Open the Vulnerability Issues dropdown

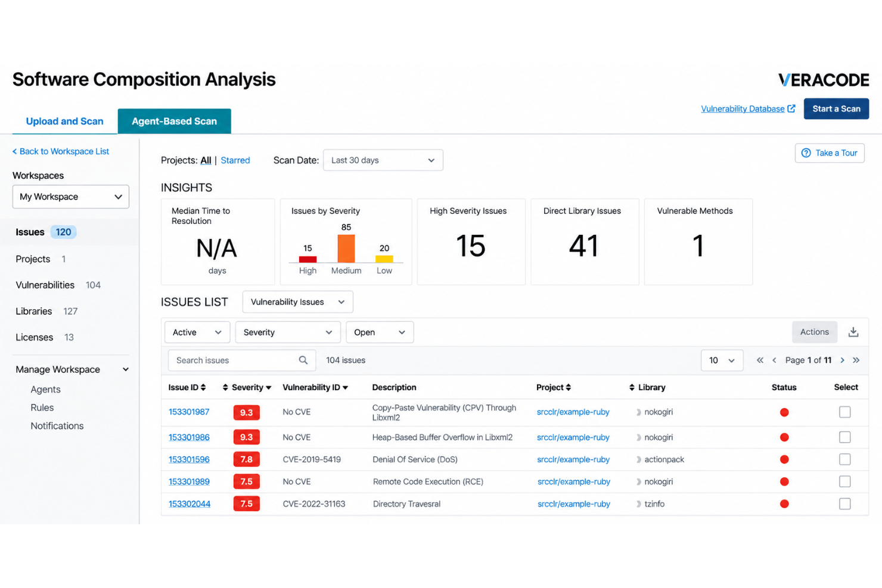(x=297, y=302)
